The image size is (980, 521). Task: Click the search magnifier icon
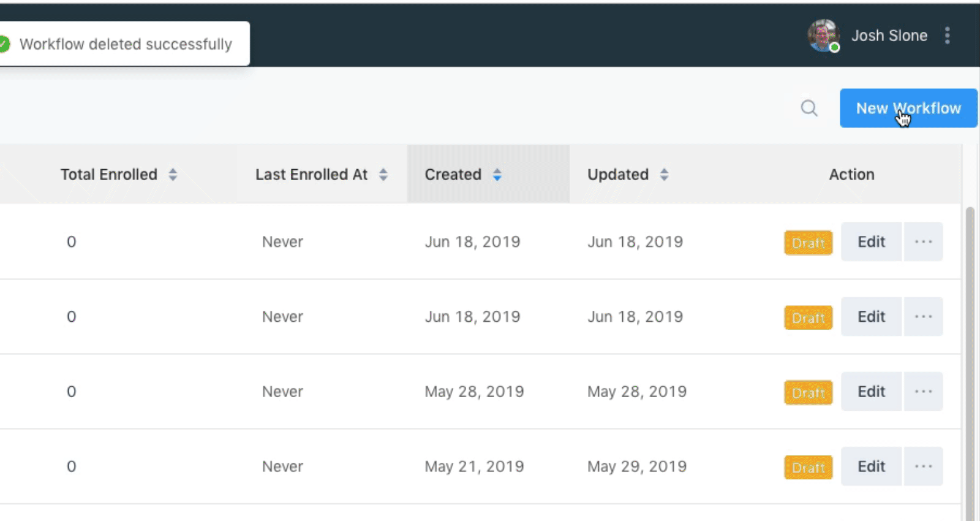point(809,108)
